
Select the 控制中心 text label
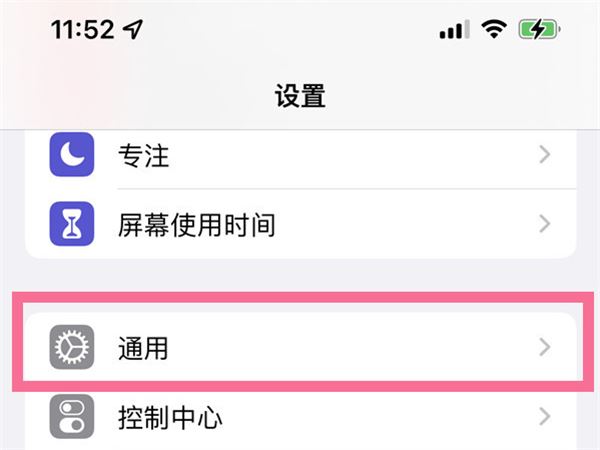coord(170,417)
